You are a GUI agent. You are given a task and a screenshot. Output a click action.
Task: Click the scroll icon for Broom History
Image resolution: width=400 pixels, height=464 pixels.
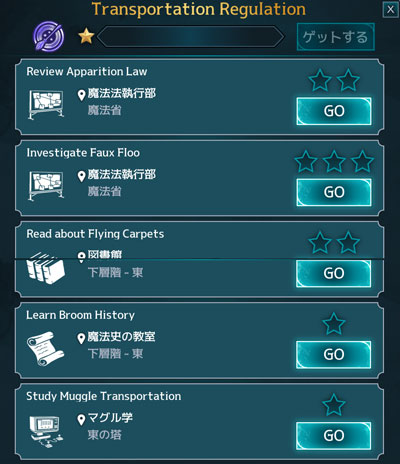pyautogui.click(x=45, y=348)
